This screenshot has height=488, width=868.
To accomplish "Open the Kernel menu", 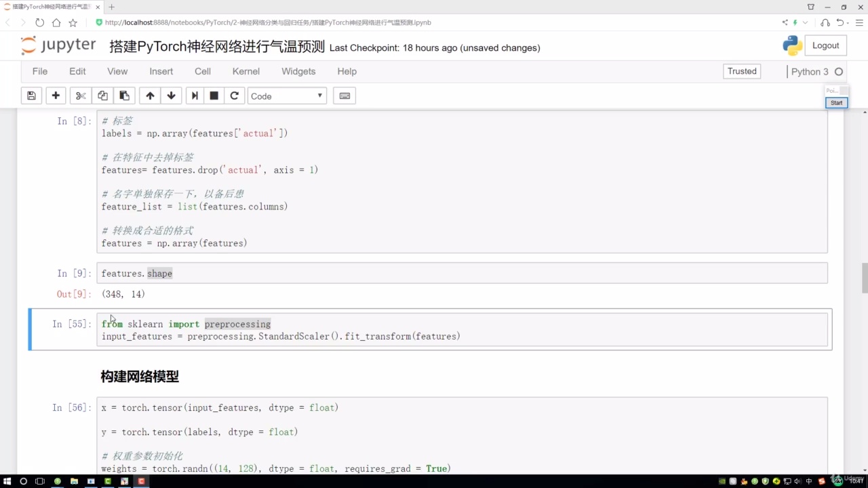I will pos(245,71).
